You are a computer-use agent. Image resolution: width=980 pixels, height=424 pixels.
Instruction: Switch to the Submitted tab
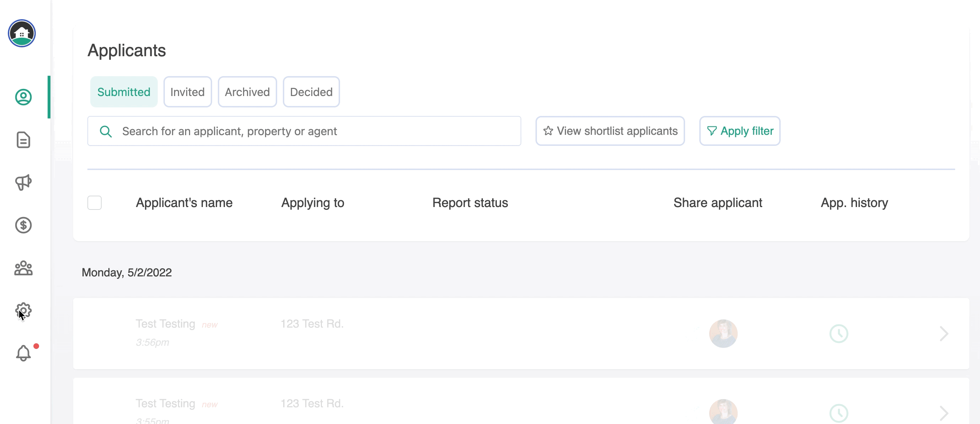[124, 92]
